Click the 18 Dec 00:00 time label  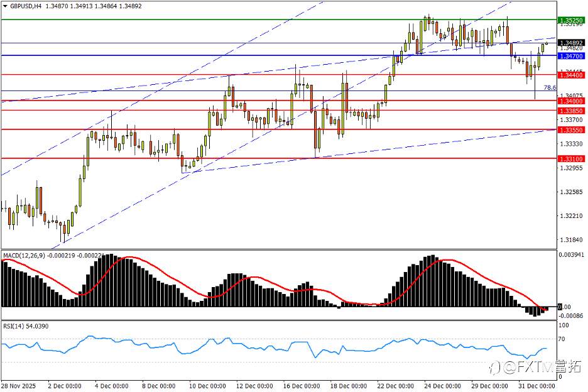[349, 386]
